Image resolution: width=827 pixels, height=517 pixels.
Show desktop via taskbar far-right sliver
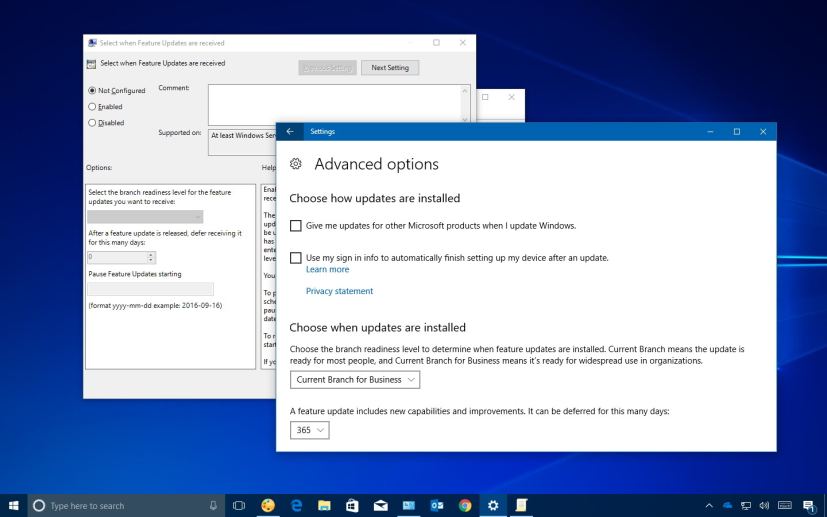(825, 505)
